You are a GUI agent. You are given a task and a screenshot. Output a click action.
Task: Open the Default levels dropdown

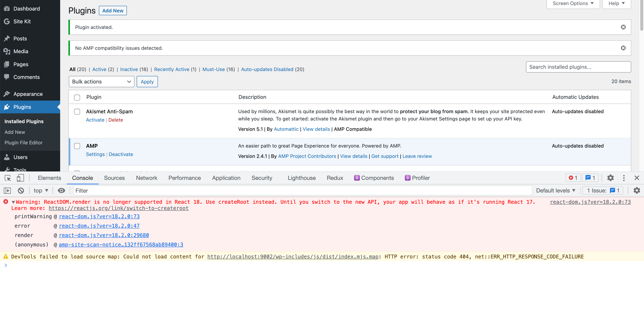click(x=555, y=190)
